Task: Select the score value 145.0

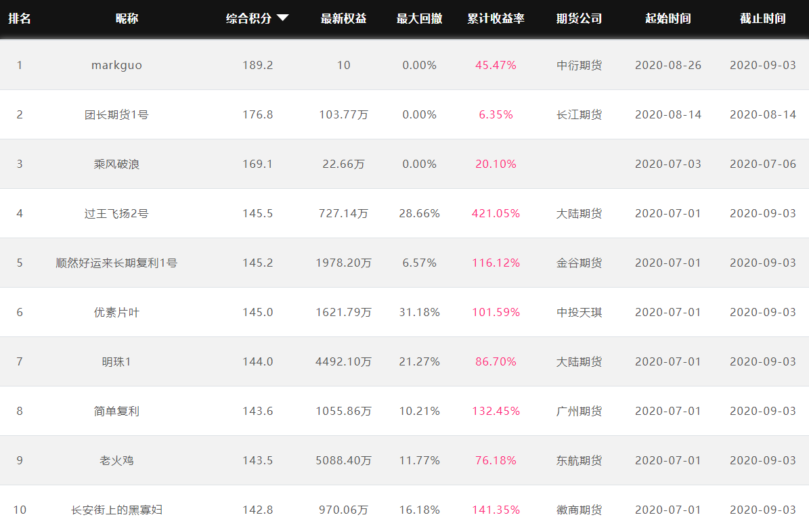Action: 257,312
